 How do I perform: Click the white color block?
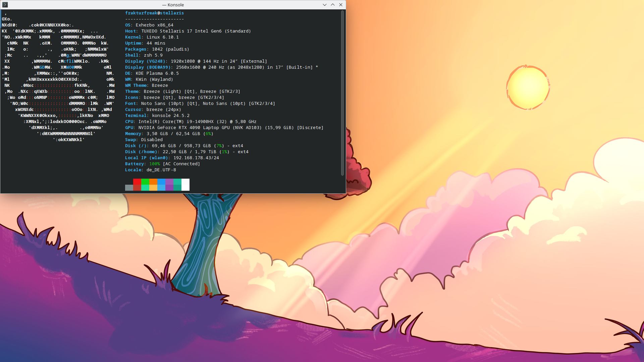pyautogui.click(x=185, y=184)
